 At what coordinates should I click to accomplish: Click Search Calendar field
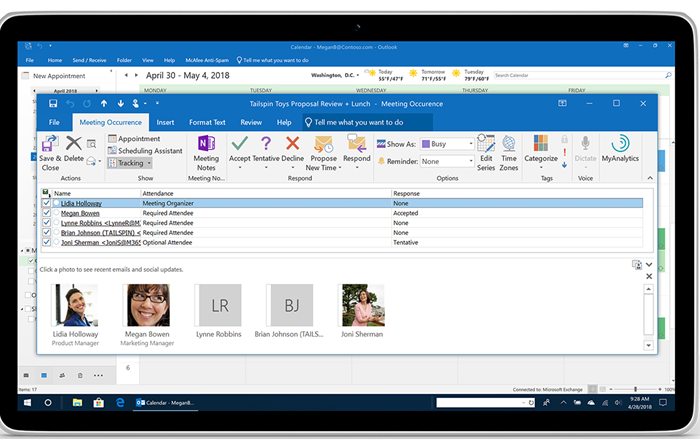click(x=582, y=75)
